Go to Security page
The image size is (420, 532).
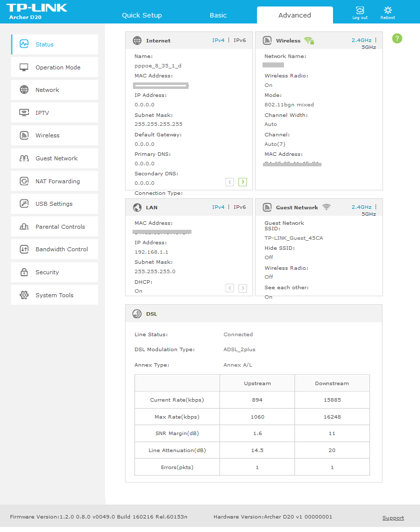pos(54,272)
